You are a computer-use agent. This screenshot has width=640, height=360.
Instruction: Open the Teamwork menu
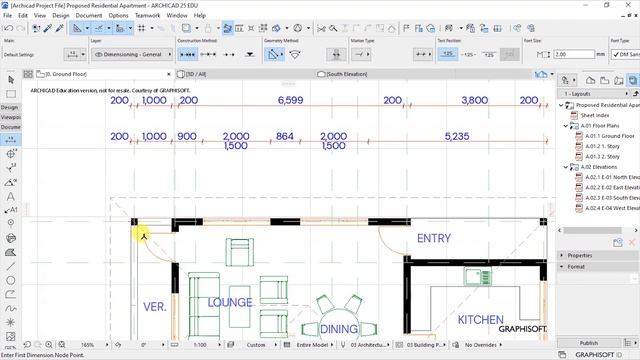pos(147,16)
